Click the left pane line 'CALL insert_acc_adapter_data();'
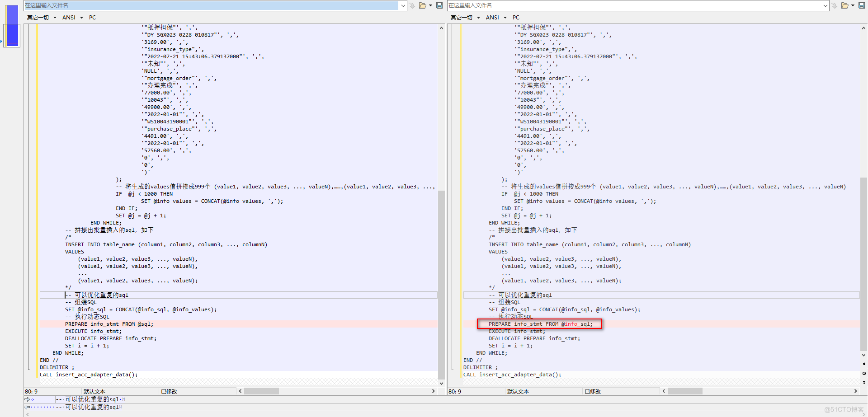 point(89,375)
